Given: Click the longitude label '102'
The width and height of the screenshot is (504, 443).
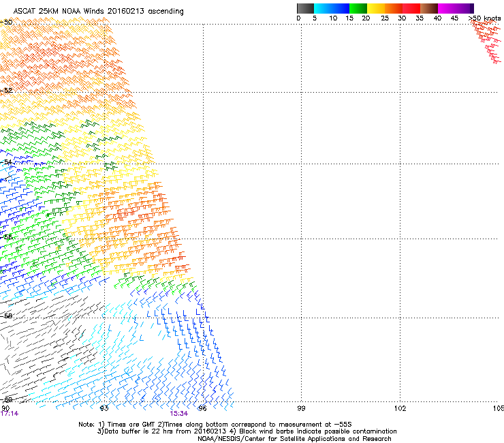Looking at the screenshot, I should [x=400, y=408].
